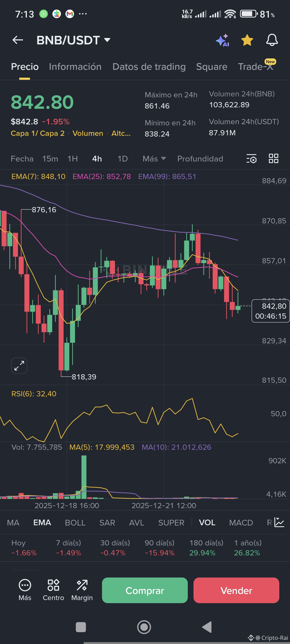Tap the large price 842.80
Viewport: 290px width, 644px height.
(42, 102)
